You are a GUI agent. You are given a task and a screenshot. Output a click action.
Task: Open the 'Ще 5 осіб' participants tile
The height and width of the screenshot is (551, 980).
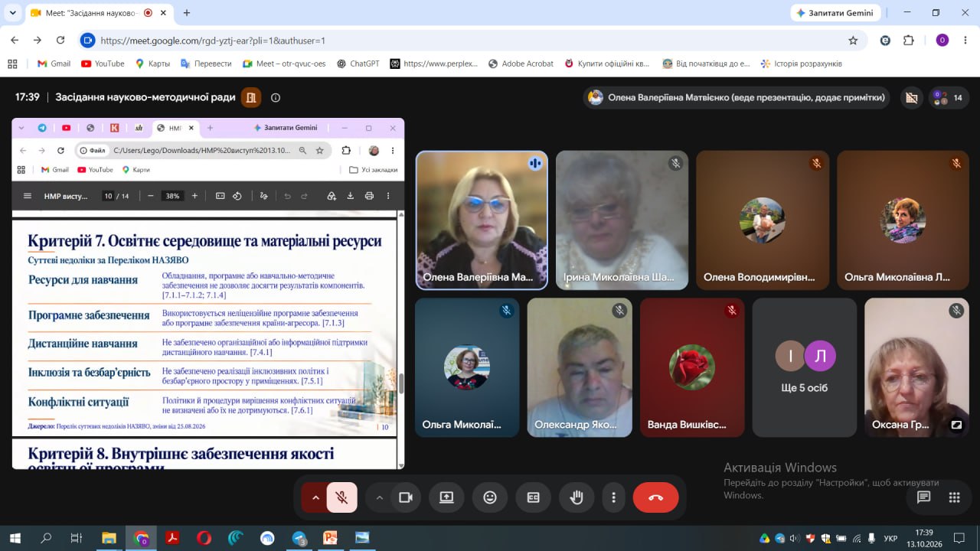click(x=804, y=367)
